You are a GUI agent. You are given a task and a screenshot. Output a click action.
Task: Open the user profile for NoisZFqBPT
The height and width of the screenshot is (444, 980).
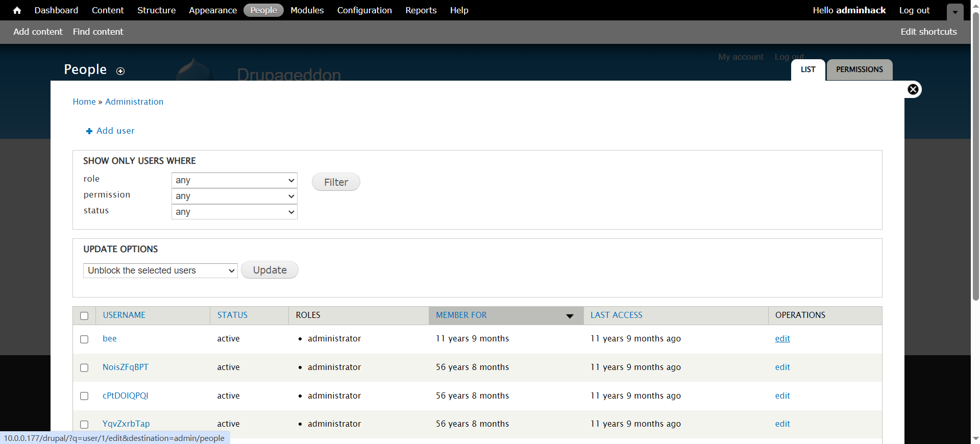(126, 367)
